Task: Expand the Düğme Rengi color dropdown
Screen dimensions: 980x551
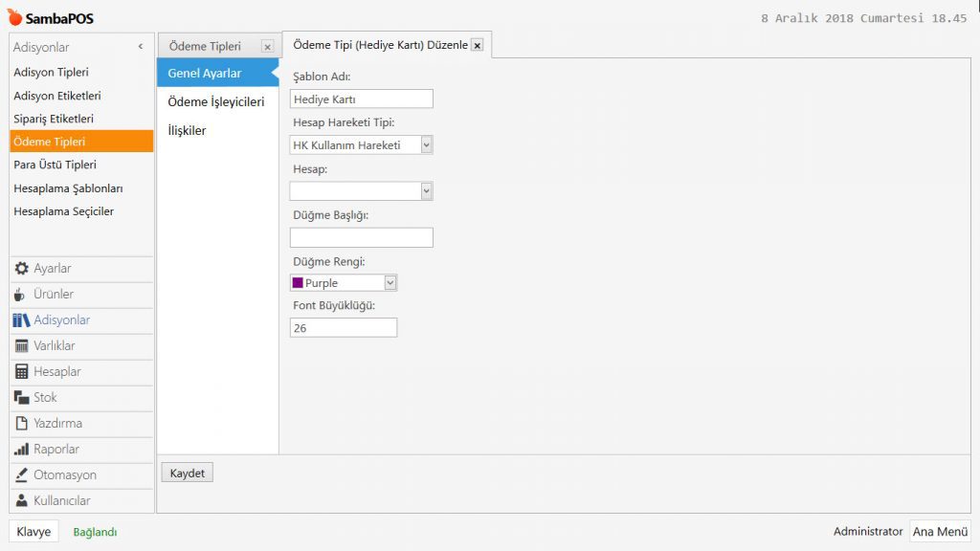Action: coord(390,283)
